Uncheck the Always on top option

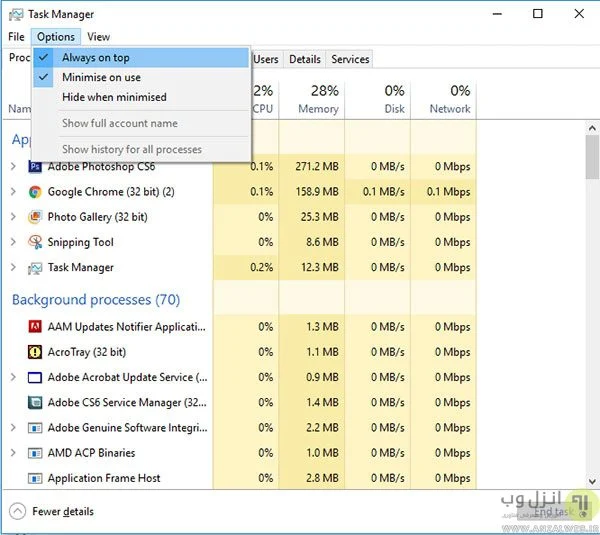[x=95, y=58]
